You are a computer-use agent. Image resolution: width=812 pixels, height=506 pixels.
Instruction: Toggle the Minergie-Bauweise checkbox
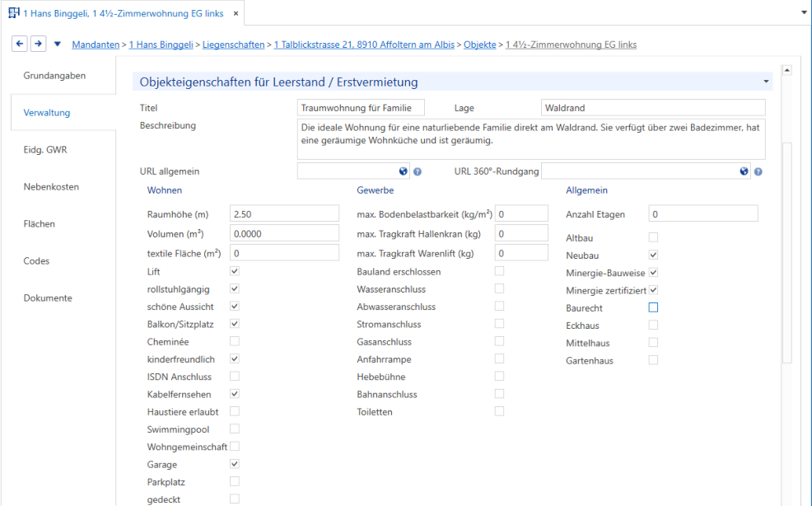654,273
